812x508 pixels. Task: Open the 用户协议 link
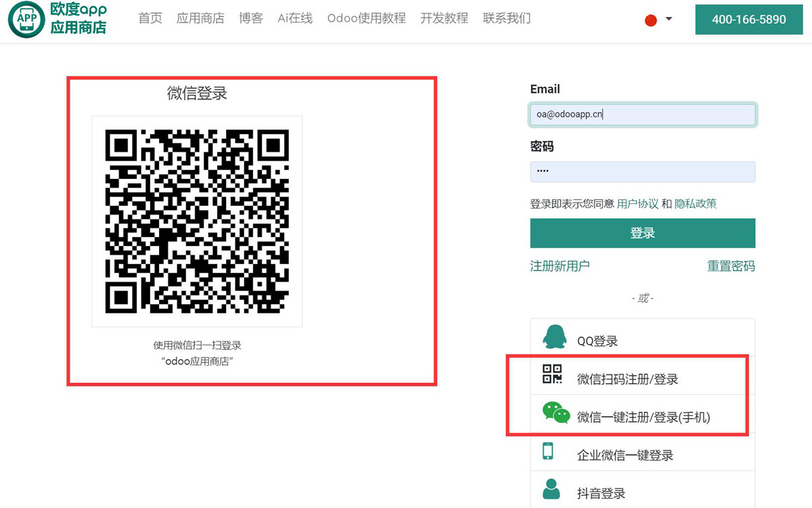637,203
